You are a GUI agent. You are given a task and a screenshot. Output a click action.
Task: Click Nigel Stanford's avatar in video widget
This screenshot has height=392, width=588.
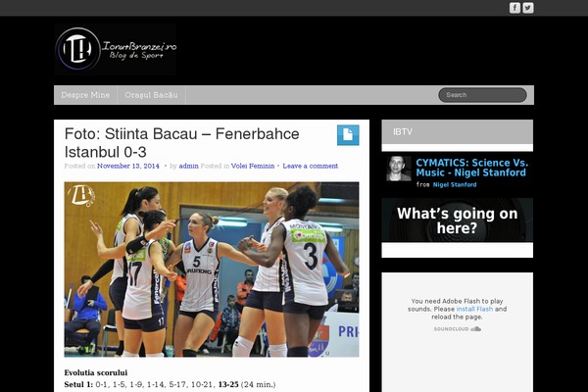coord(398,168)
